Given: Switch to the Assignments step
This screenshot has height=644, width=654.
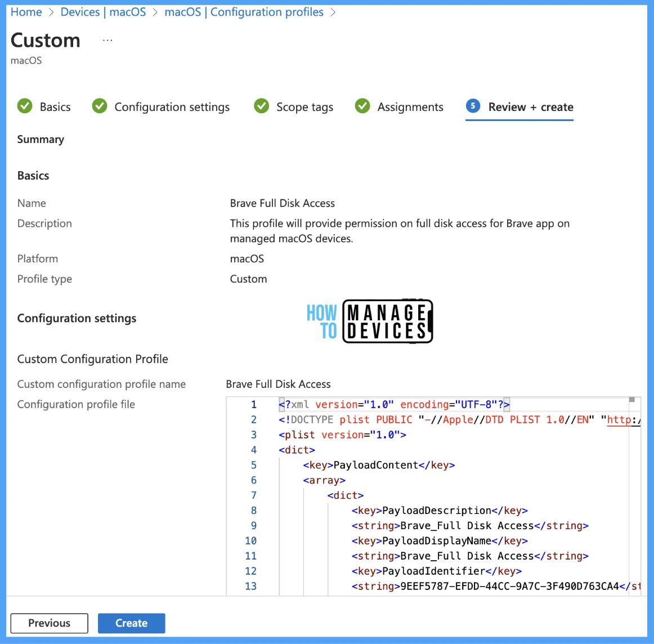Looking at the screenshot, I should 410,107.
